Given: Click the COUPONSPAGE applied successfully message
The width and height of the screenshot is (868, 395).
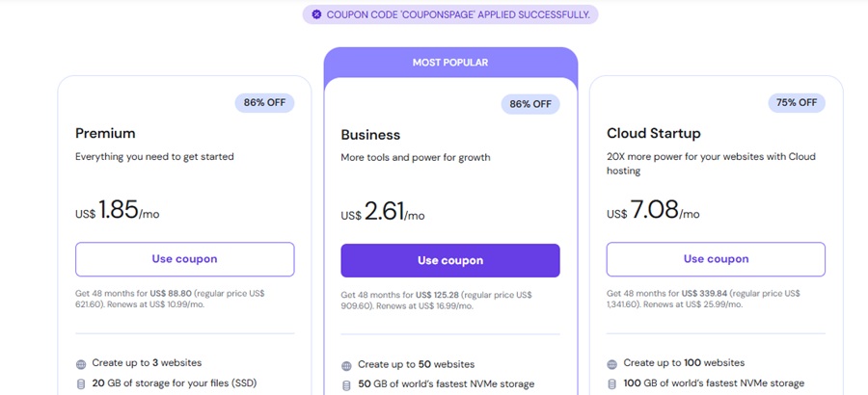Looking at the screenshot, I should [458, 14].
